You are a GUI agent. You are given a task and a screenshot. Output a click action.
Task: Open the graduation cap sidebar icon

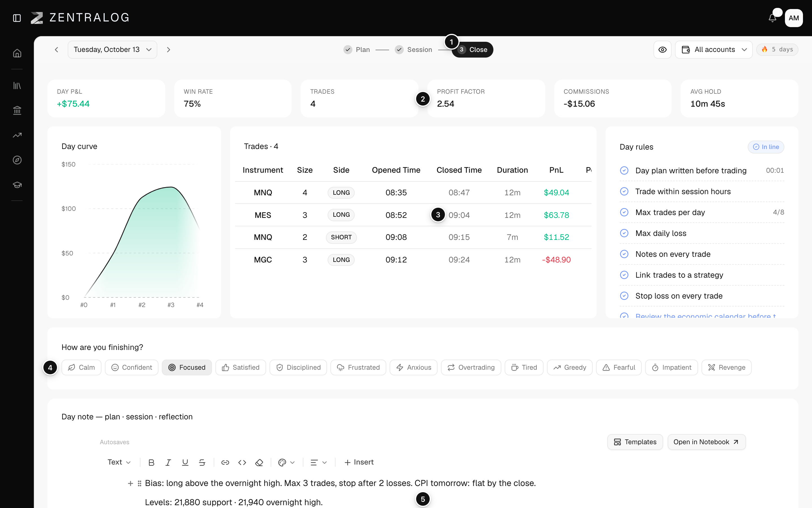click(x=17, y=185)
